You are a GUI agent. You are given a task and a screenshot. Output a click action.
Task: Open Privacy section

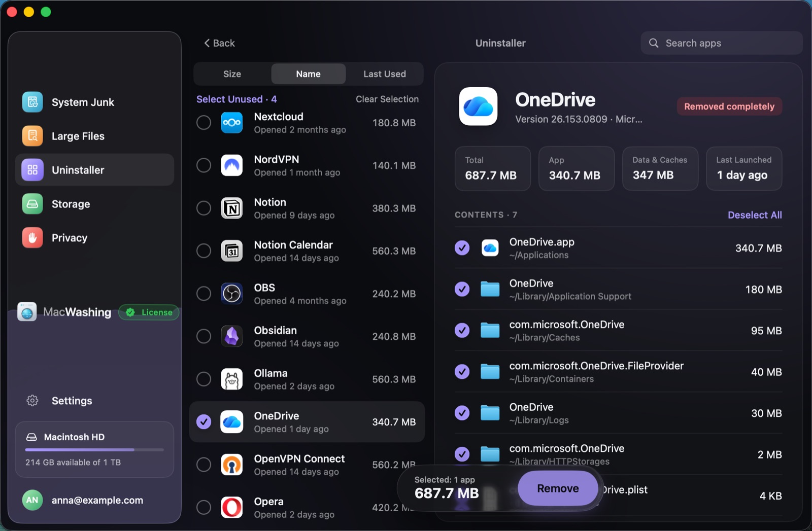[94, 238]
